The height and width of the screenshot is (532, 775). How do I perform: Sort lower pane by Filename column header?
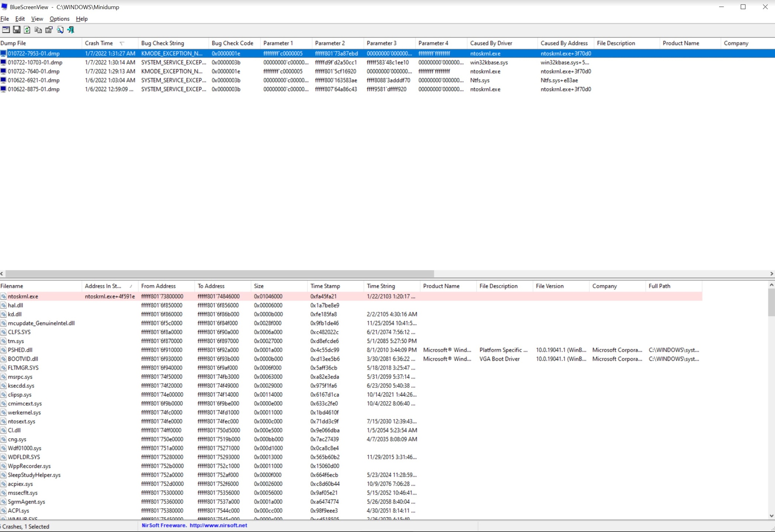(x=41, y=286)
